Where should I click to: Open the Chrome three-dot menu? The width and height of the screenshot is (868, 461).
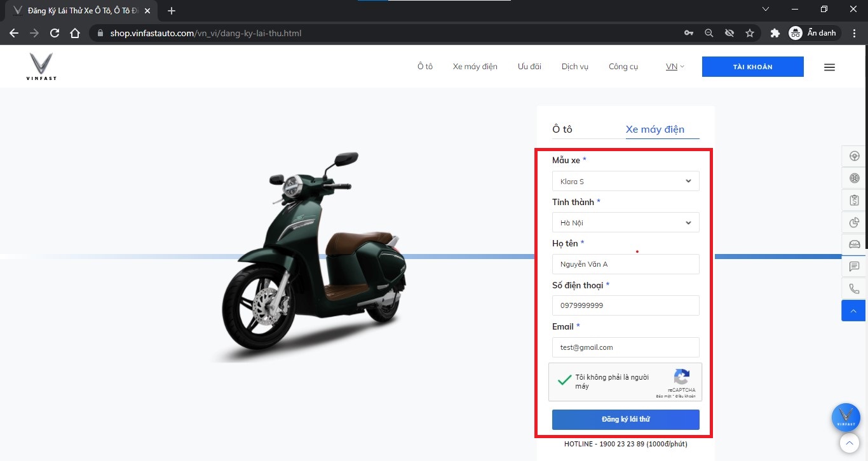point(853,33)
